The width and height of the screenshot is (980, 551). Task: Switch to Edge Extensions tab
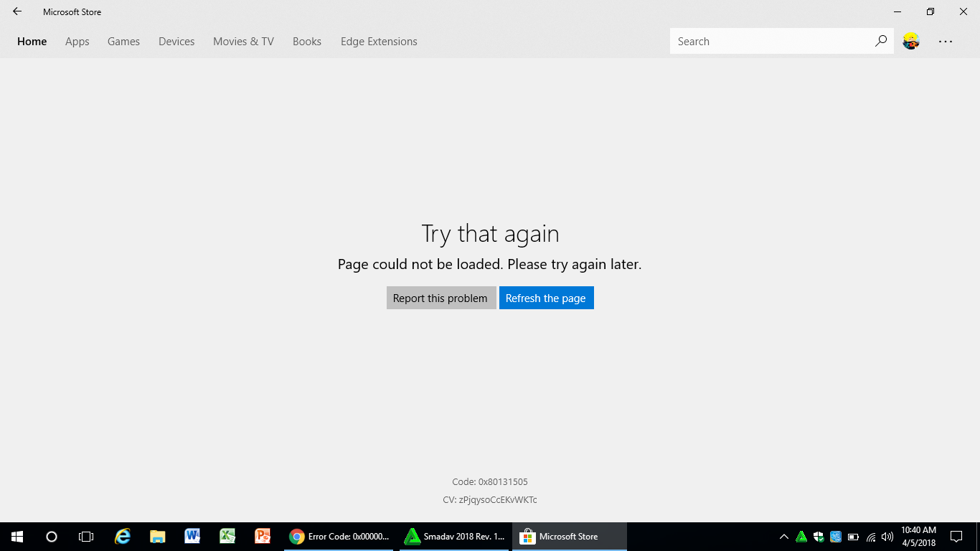pyautogui.click(x=379, y=42)
